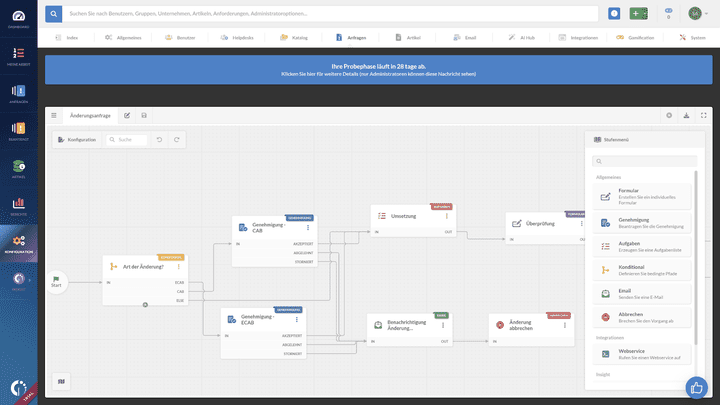The image size is (720, 405).
Task: Open the System tab
Action: click(x=692, y=38)
